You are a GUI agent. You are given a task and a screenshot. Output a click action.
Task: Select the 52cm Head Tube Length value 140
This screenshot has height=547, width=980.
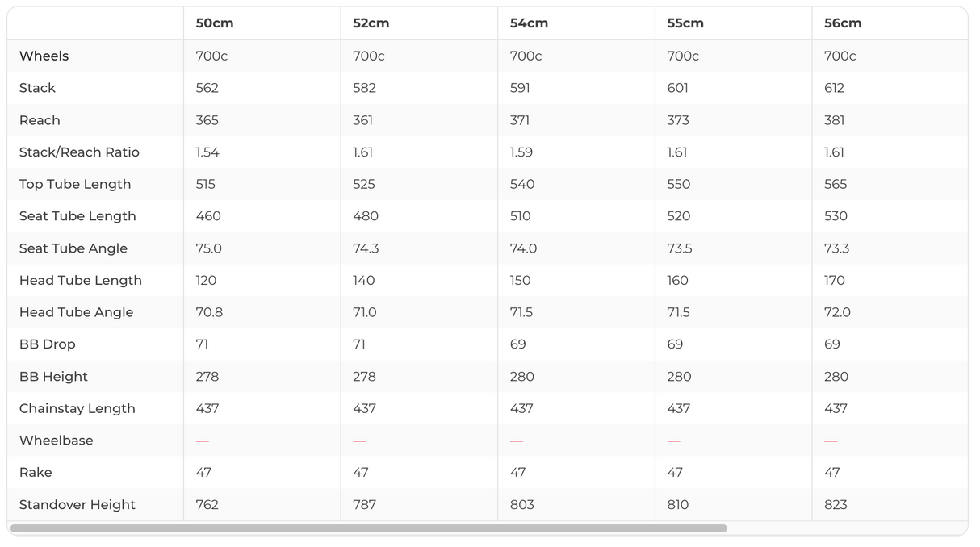(x=364, y=281)
